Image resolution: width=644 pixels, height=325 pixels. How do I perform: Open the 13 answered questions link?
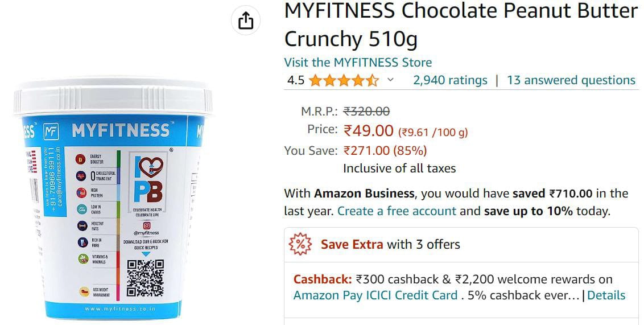click(x=571, y=80)
